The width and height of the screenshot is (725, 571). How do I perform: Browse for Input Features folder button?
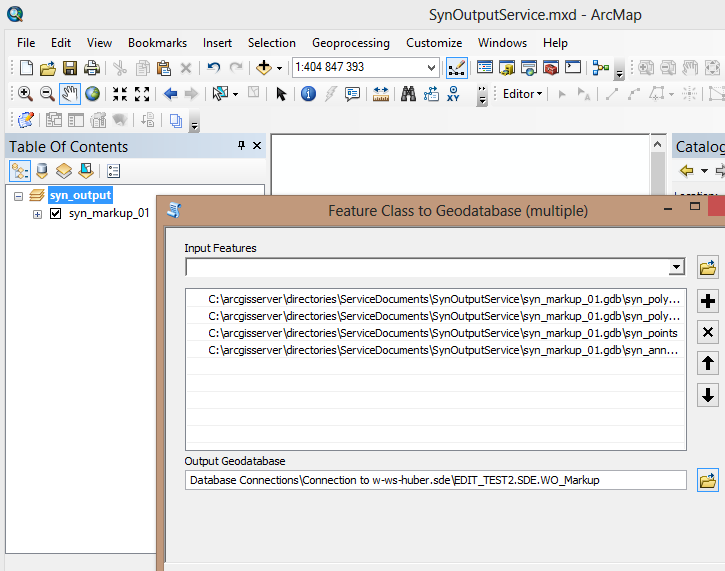pyautogui.click(x=707, y=267)
